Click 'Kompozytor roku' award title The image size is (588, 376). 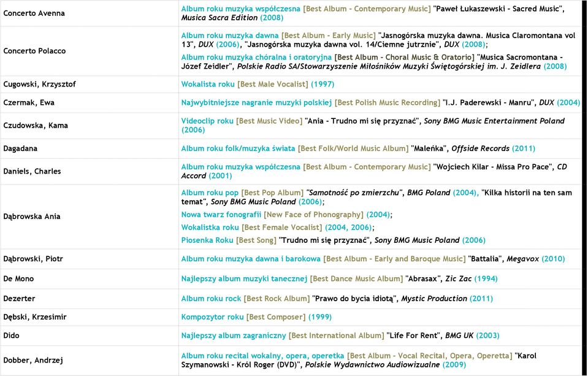pos(213,317)
